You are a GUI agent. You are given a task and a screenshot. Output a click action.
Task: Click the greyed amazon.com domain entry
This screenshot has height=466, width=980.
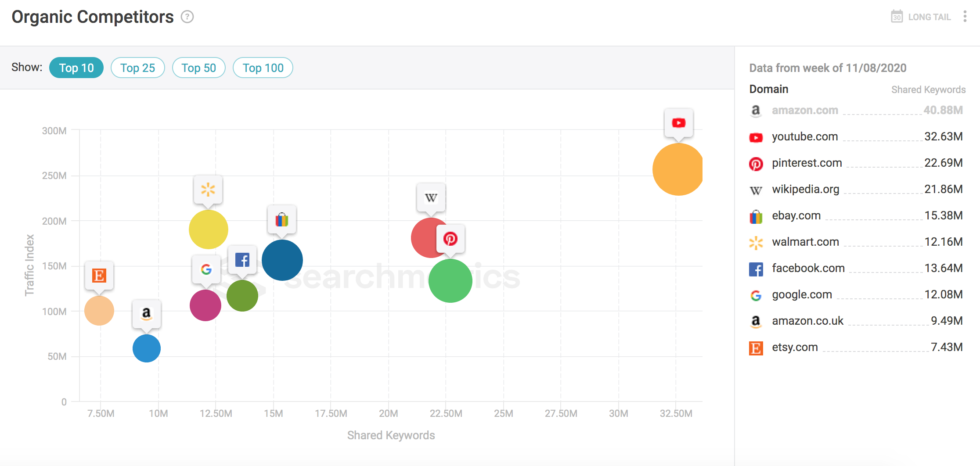click(x=805, y=110)
